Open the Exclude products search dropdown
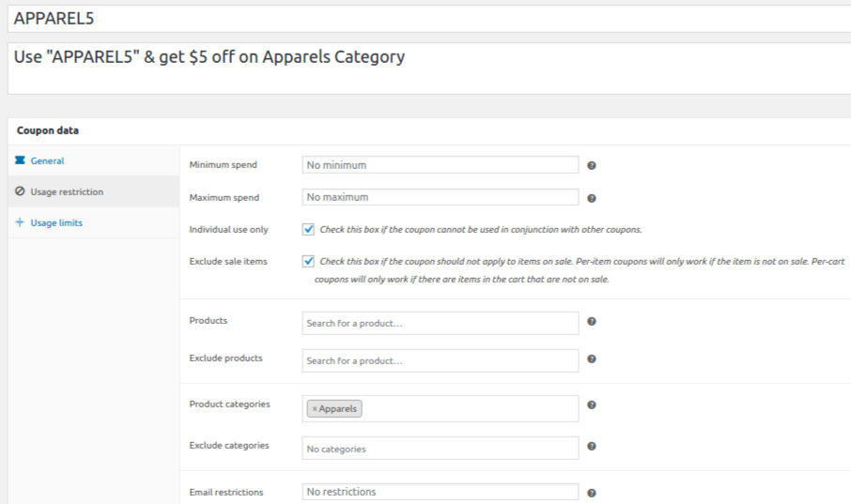Image resolution: width=851 pixels, height=504 pixels. tap(440, 360)
